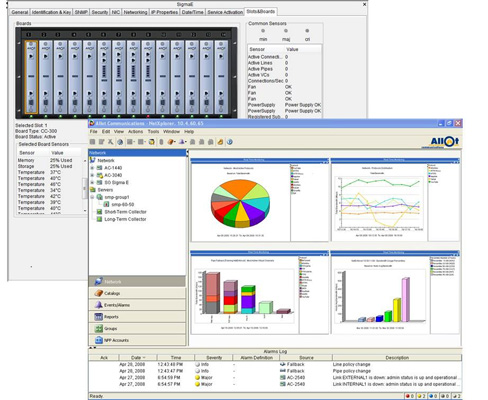Open the Groups navigation pane
The image size is (488, 400).
(137, 328)
